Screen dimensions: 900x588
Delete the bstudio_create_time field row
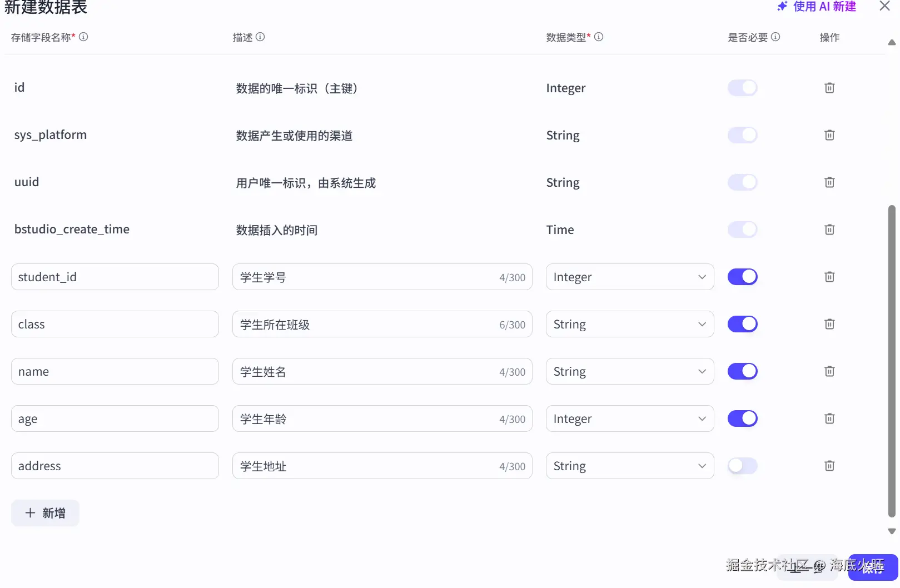pyautogui.click(x=829, y=230)
